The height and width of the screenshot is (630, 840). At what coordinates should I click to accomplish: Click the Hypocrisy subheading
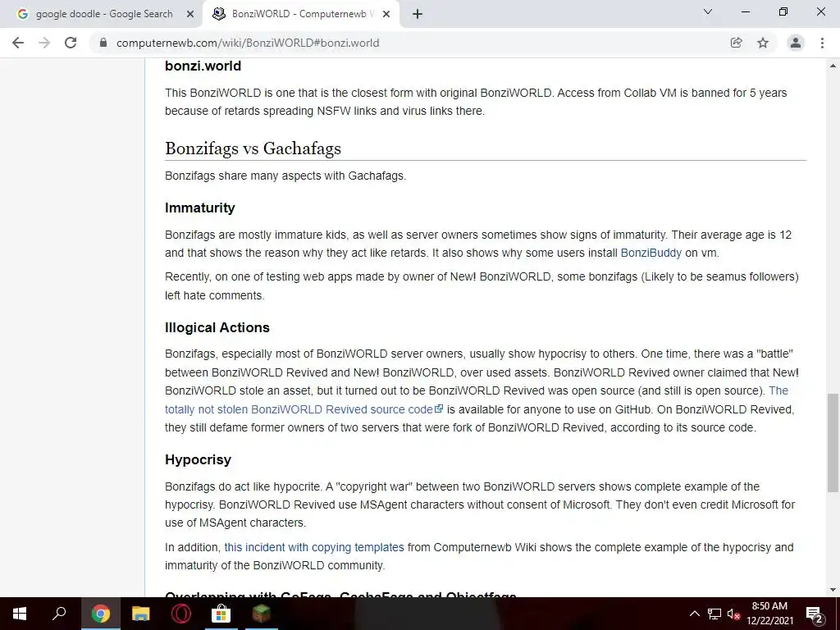click(x=198, y=459)
